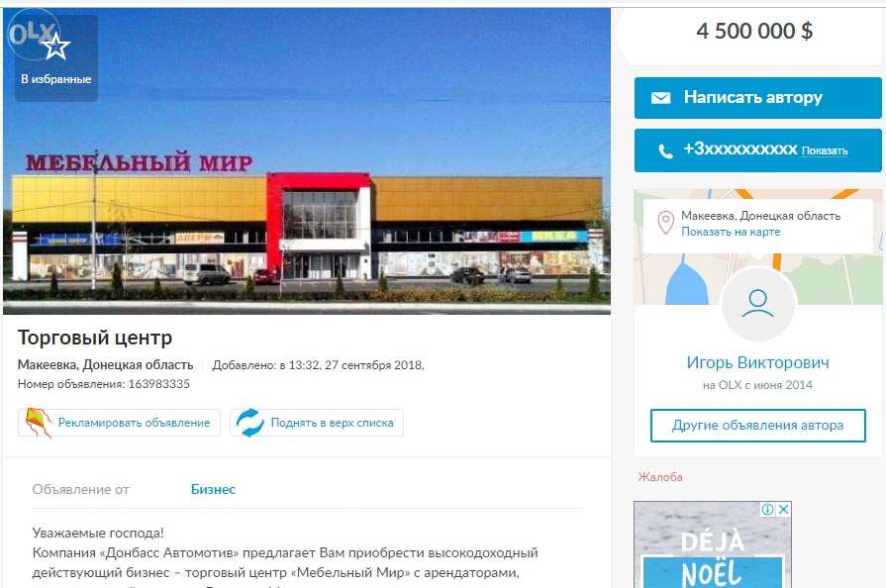This screenshot has width=886, height=588.
Task: Open the Мебельный Мир building photo
Action: coord(307,161)
